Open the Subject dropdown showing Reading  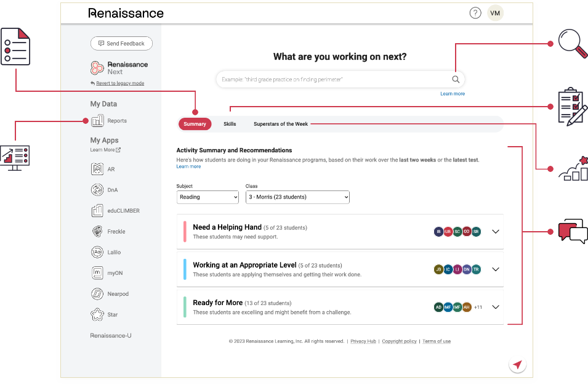point(207,197)
